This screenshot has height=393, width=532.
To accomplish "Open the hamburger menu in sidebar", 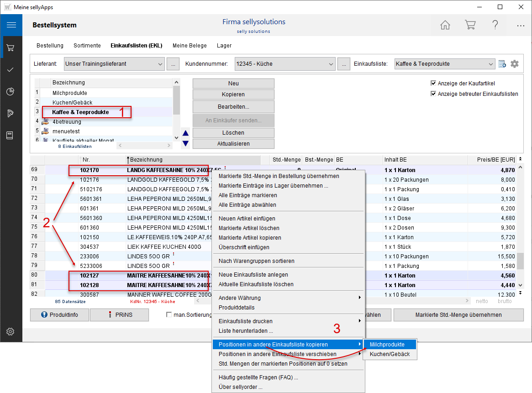I will click(11, 25).
